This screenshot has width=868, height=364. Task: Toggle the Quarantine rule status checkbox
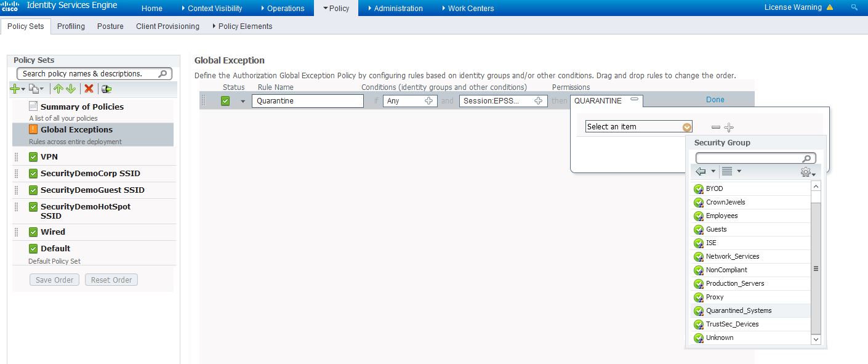coord(225,101)
